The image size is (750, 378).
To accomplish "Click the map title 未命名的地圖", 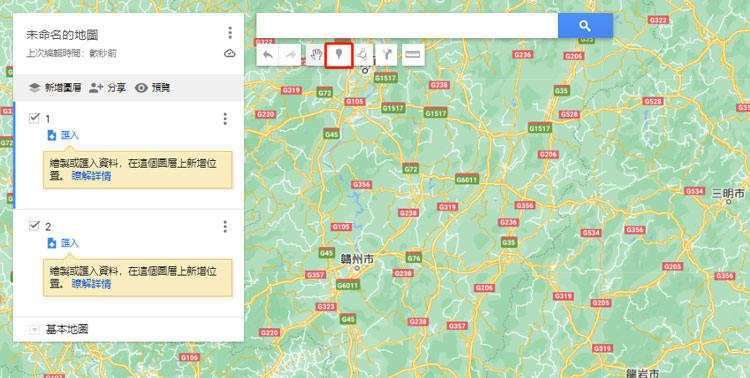I will click(x=63, y=34).
